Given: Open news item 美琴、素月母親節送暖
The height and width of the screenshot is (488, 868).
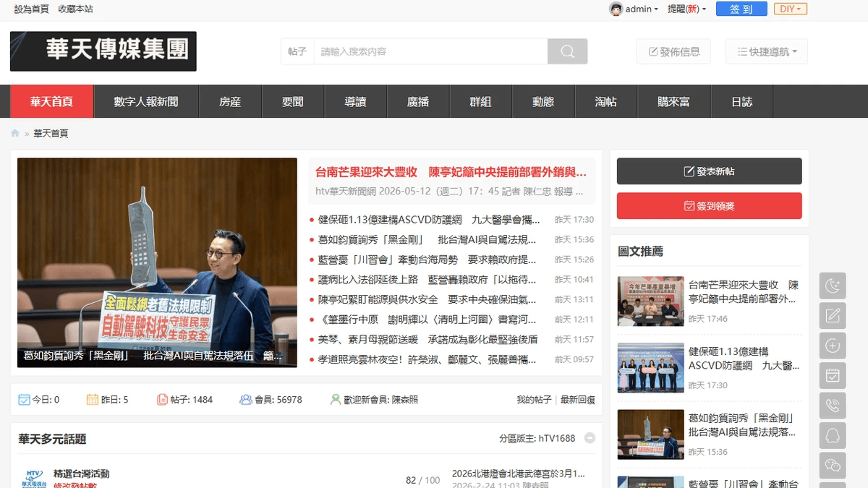Looking at the screenshot, I should tap(428, 339).
